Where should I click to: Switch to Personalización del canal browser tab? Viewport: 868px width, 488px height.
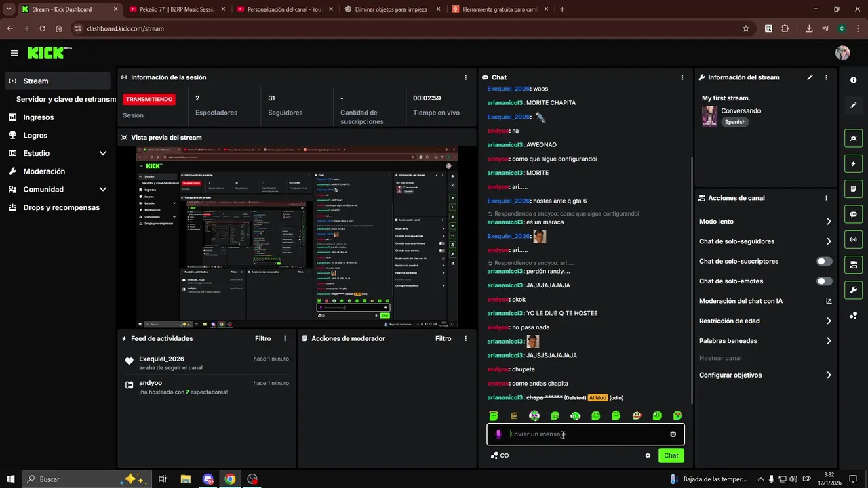coord(284,9)
